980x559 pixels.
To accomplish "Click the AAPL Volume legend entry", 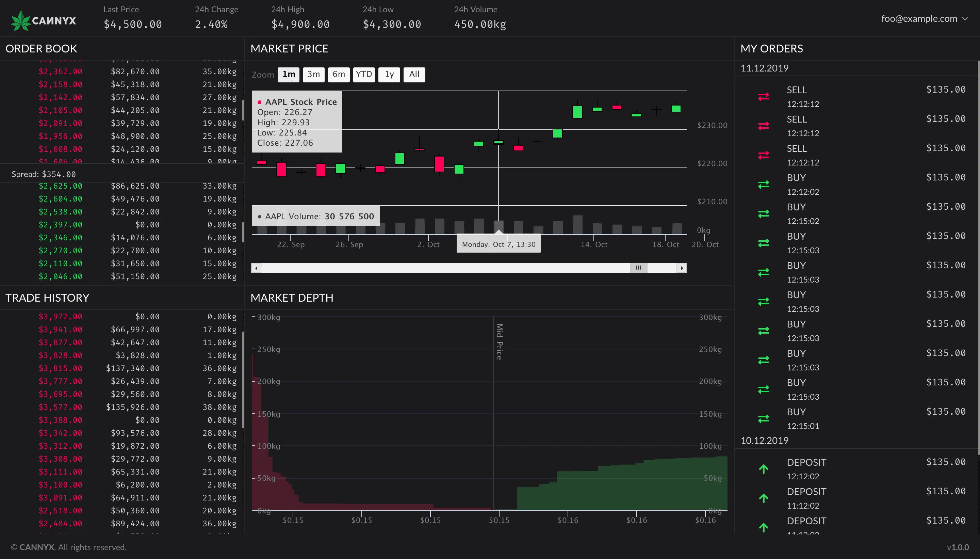I will pos(315,216).
